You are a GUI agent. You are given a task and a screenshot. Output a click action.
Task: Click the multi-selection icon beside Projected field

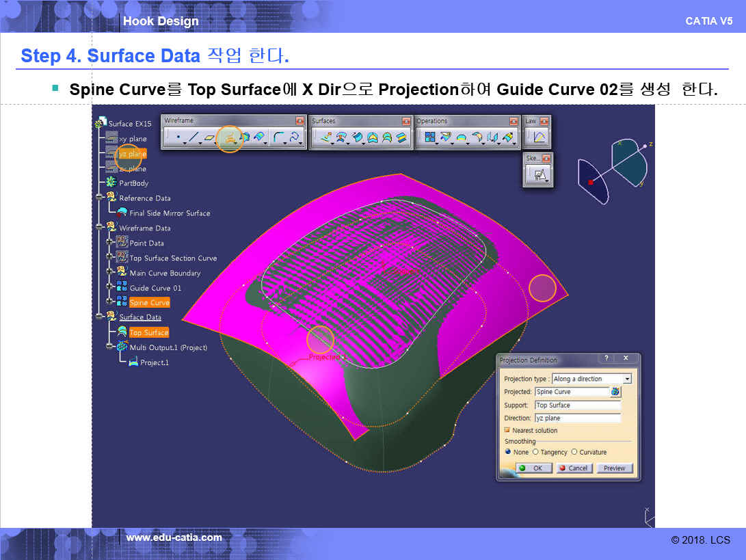[x=615, y=392]
